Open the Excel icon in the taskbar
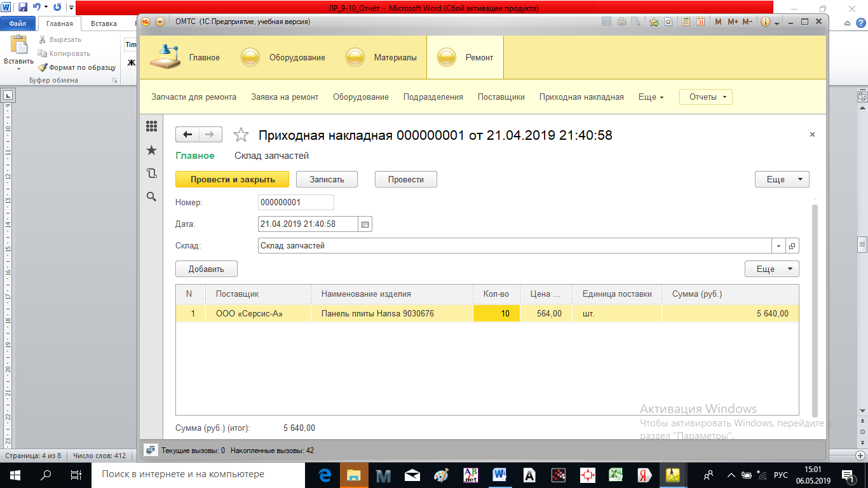This screenshot has height=488, width=868. click(x=616, y=474)
